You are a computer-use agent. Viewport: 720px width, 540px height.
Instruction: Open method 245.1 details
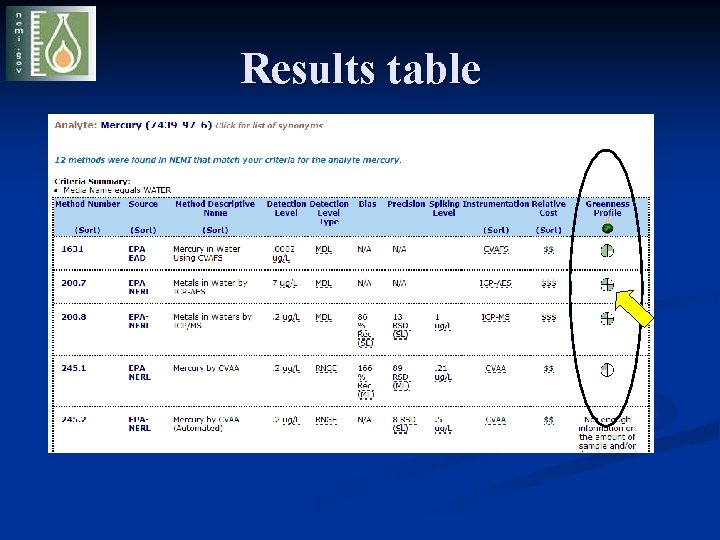(73, 368)
